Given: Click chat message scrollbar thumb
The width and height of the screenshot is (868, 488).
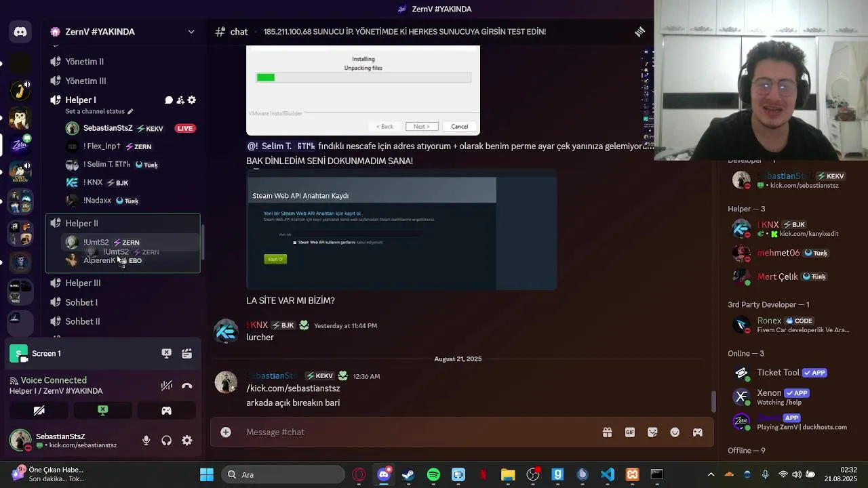Looking at the screenshot, I should pyautogui.click(x=713, y=401).
